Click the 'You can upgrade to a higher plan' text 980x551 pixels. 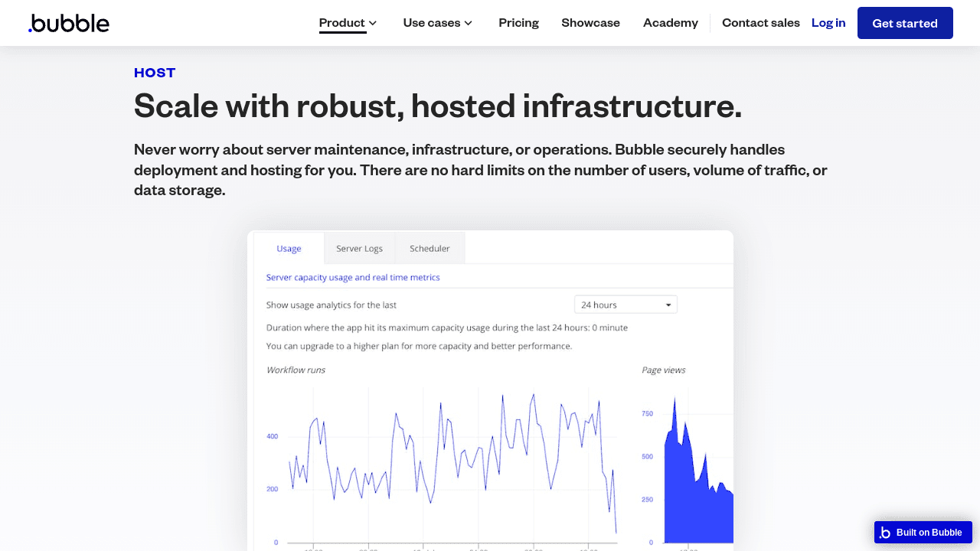click(x=419, y=346)
